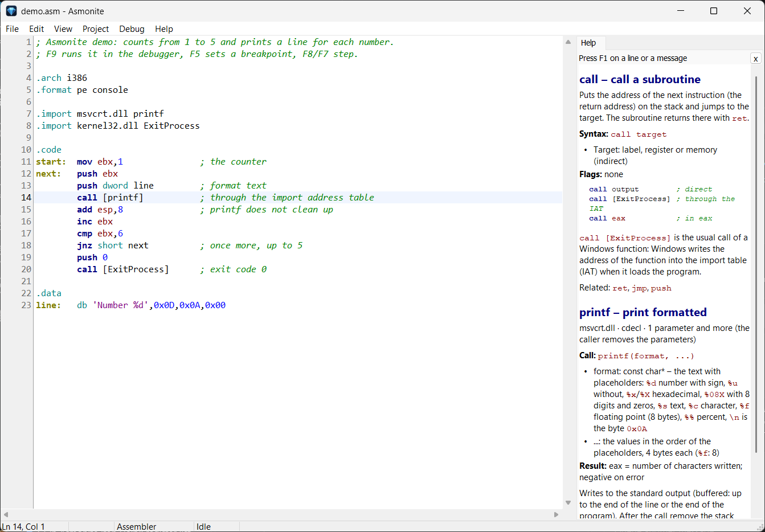Click the '.code' section directive

tap(49, 150)
